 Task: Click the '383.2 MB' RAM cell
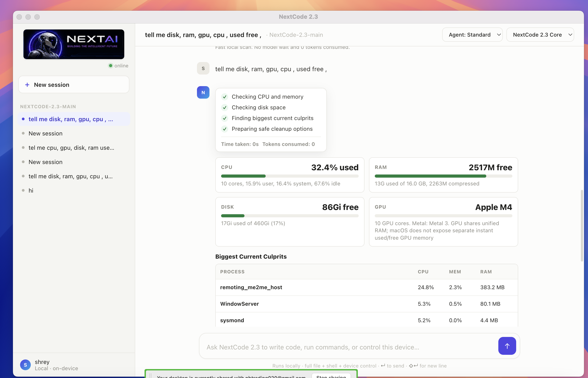pos(492,287)
